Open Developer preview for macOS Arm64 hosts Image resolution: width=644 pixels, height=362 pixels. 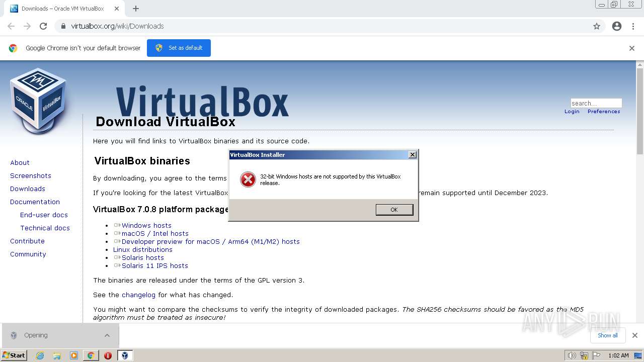pyautogui.click(x=210, y=241)
